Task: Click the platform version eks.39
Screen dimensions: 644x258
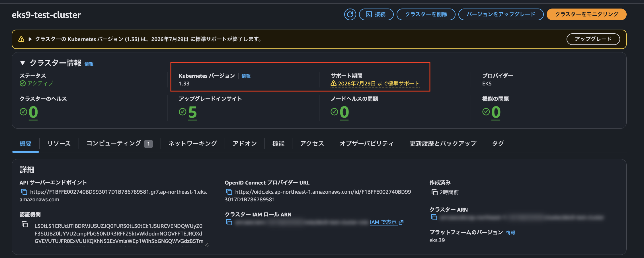Action: pos(437,240)
